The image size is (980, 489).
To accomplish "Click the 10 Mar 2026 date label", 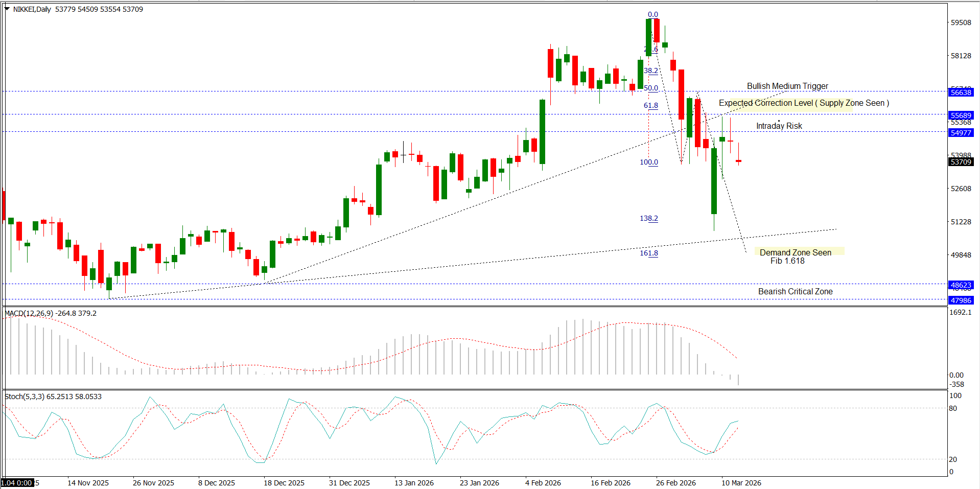I will (741, 483).
